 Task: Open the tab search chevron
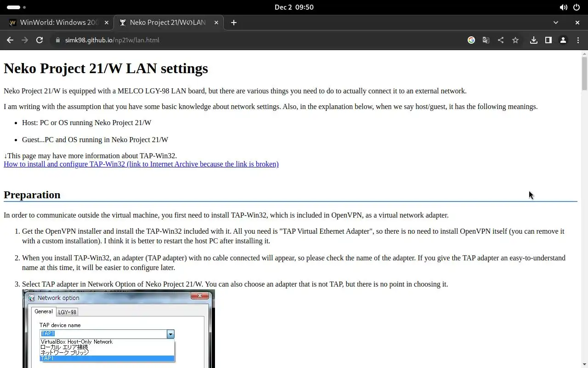(556, 22)
